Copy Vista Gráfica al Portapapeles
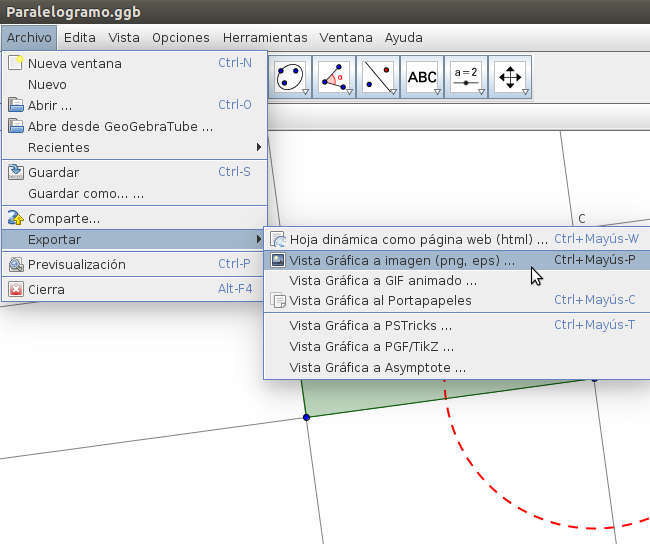The image size is (650, 544). tap(458, 300)
